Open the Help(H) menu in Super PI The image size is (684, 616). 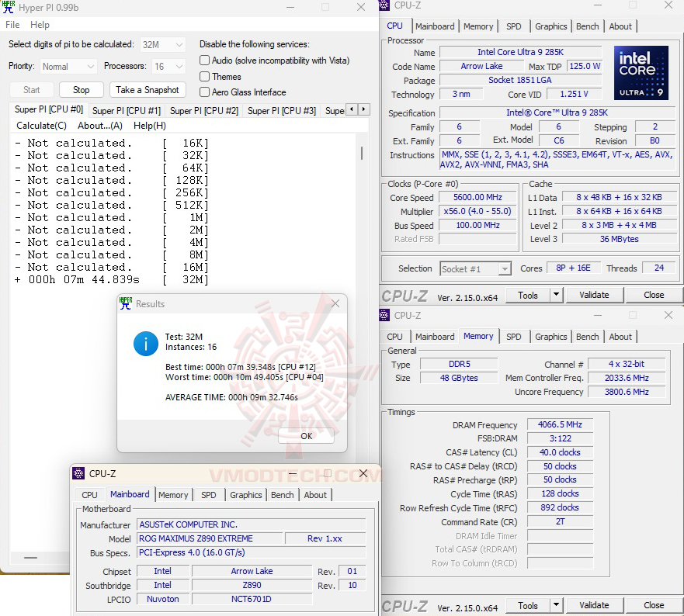click(x=150, y=126)
